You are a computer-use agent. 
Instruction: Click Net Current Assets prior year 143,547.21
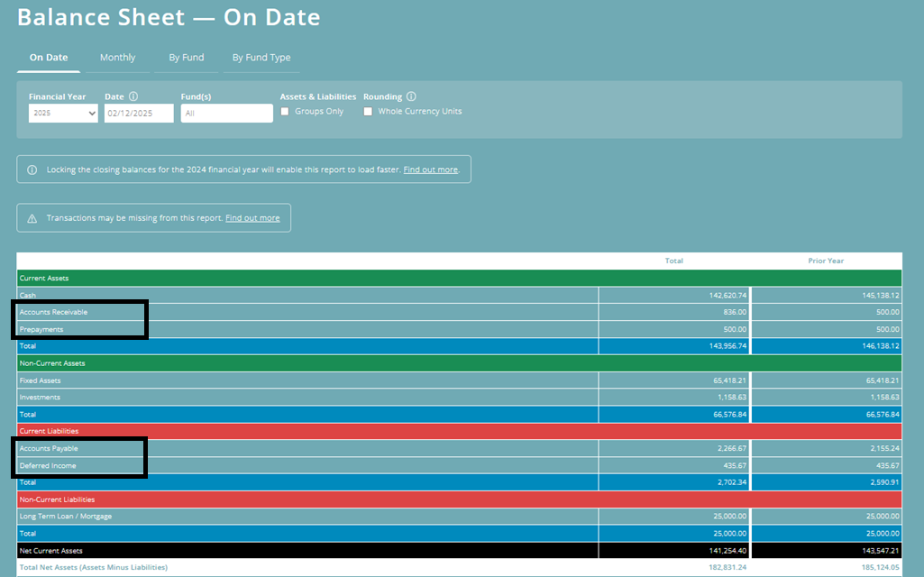click(881, 551)
